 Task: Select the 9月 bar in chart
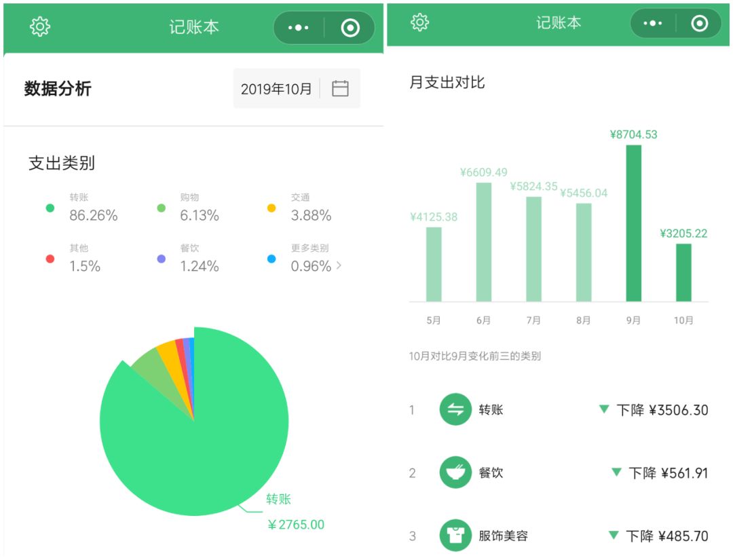click(x=633, y=223)
